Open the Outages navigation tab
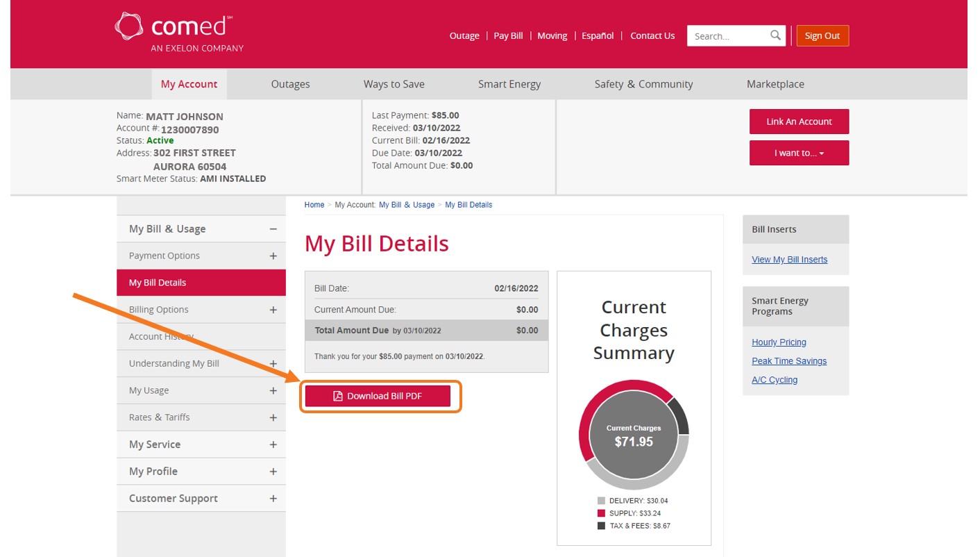The height and width of the screenshot is (557, 980). pyautogui.click(x=290, y=84)
